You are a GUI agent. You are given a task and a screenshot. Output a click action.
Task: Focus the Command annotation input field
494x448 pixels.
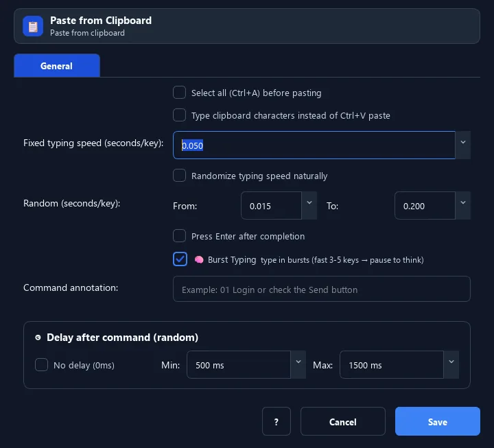point(322,289)
